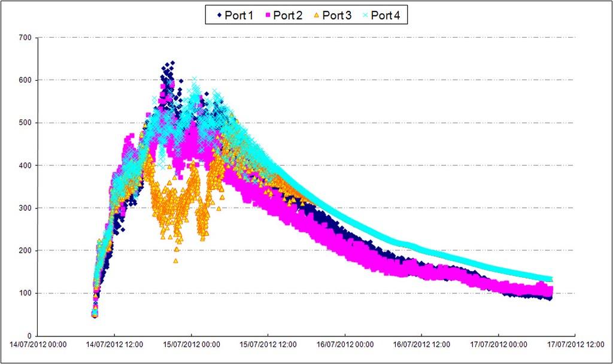This screenshot has width=613, height=364.
Task: Click the 0 value on the vertical axis
Action: [x=31, y=336]
